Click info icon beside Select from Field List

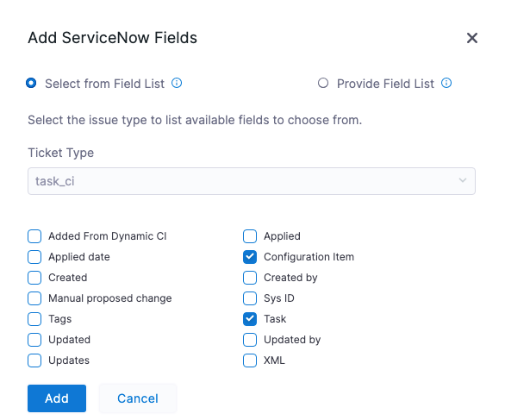point(177,83)
